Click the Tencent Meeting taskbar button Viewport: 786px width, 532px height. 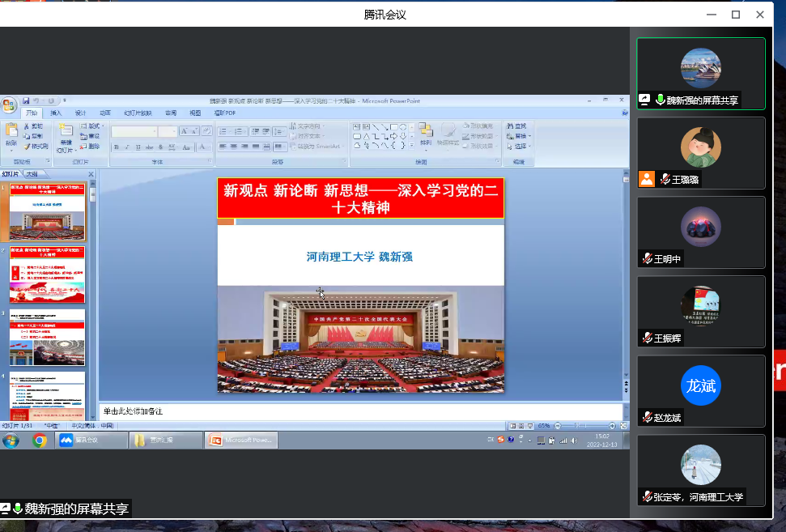(x=91, y=440)
